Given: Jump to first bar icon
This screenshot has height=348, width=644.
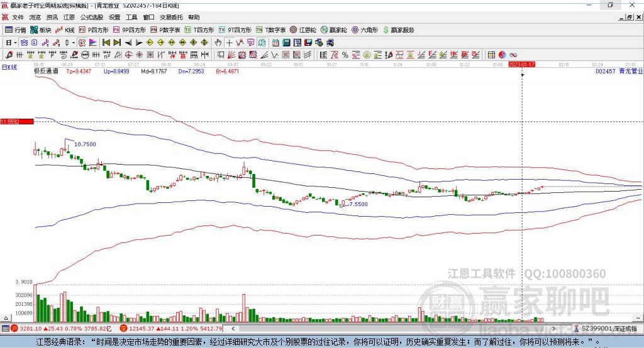Looking at the screenshot, I should pos(106,43).
